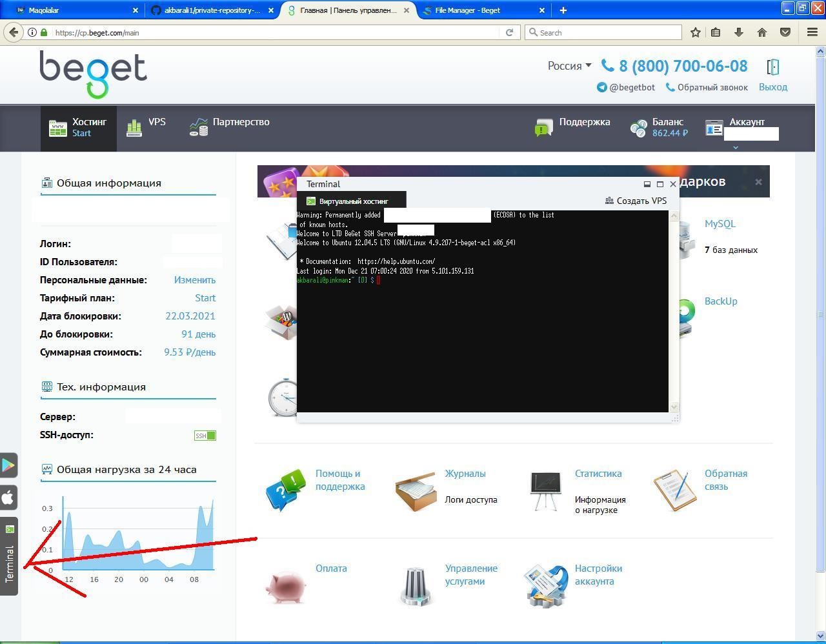Click the 22.03.2021 block date value

(190, 316)
